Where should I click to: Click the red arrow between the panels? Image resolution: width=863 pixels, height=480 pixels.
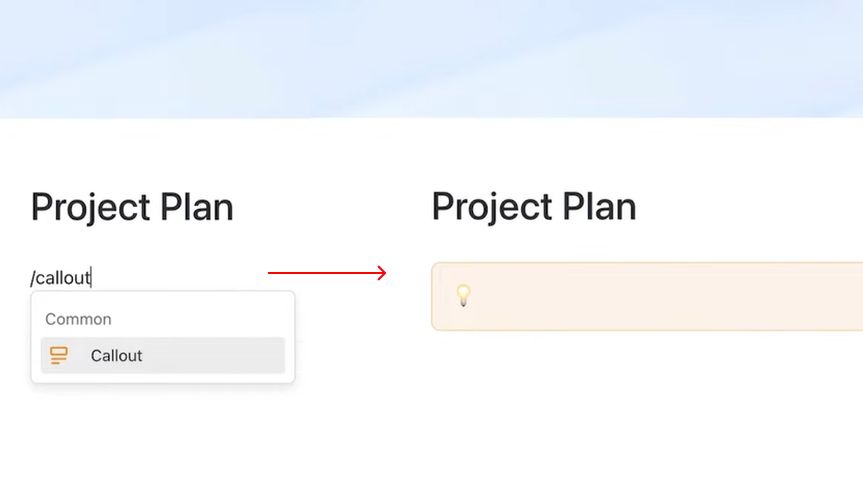[x=327, y=273]
